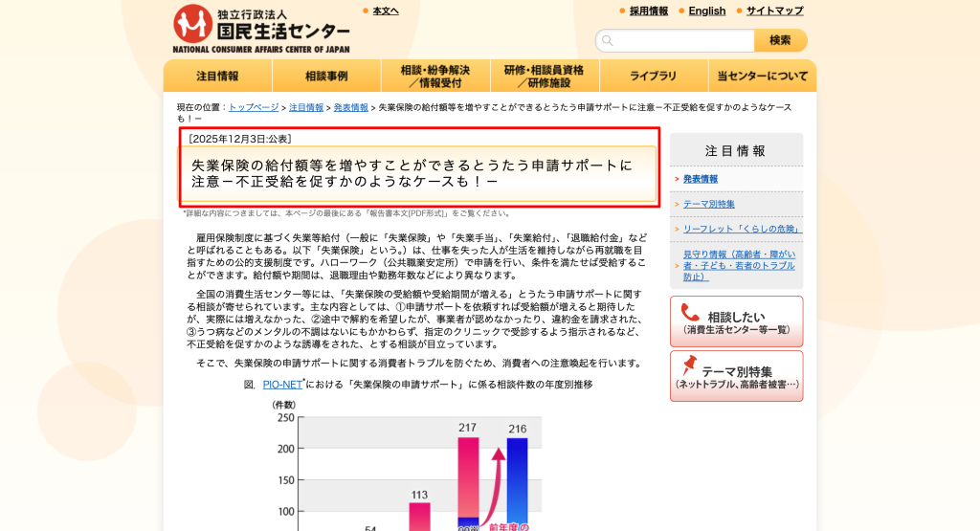This screenshot has height=531, width=980.
Task: Click the 注目情報 sidebar heading
Action: (x=736, y=150)
